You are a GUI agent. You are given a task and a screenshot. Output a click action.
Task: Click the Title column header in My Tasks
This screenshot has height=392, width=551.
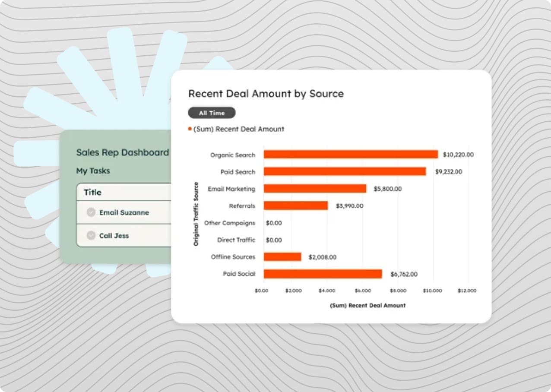tap(92, 192)
